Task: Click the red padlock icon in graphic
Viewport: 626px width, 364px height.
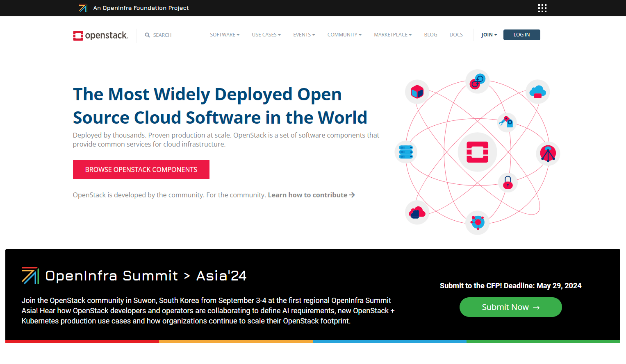Action: click(x=508, y=182)
